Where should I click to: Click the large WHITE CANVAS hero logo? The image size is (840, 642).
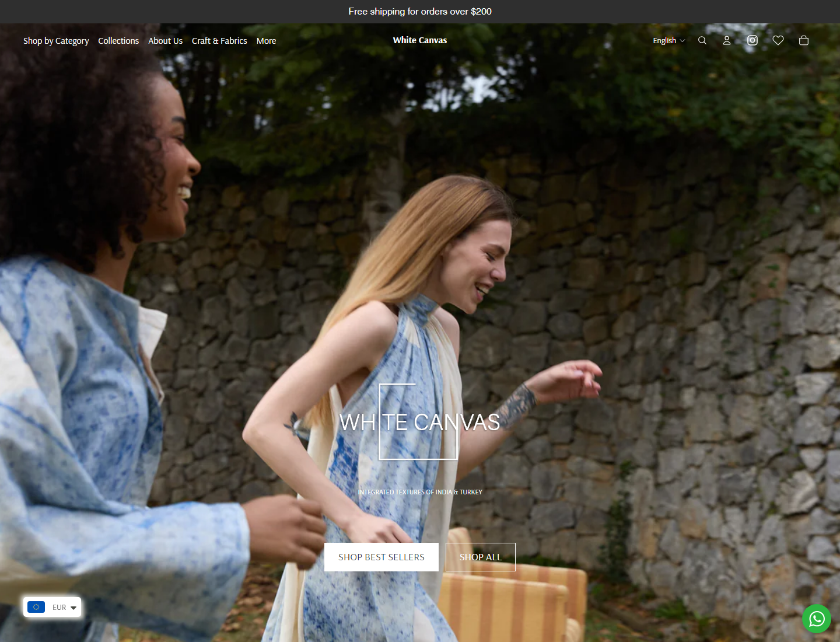coord(420,422)
